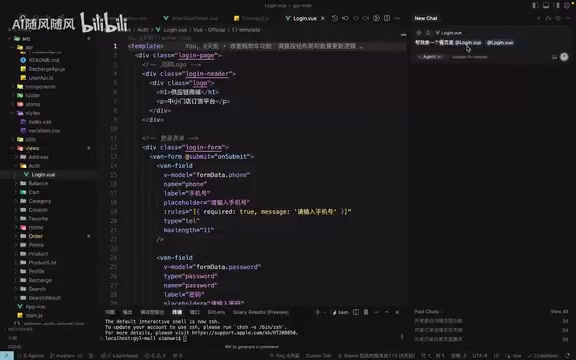Expand the Coupon folder in explorer
The height and width of the screenshot is (360, 576).
coord(38,210)
